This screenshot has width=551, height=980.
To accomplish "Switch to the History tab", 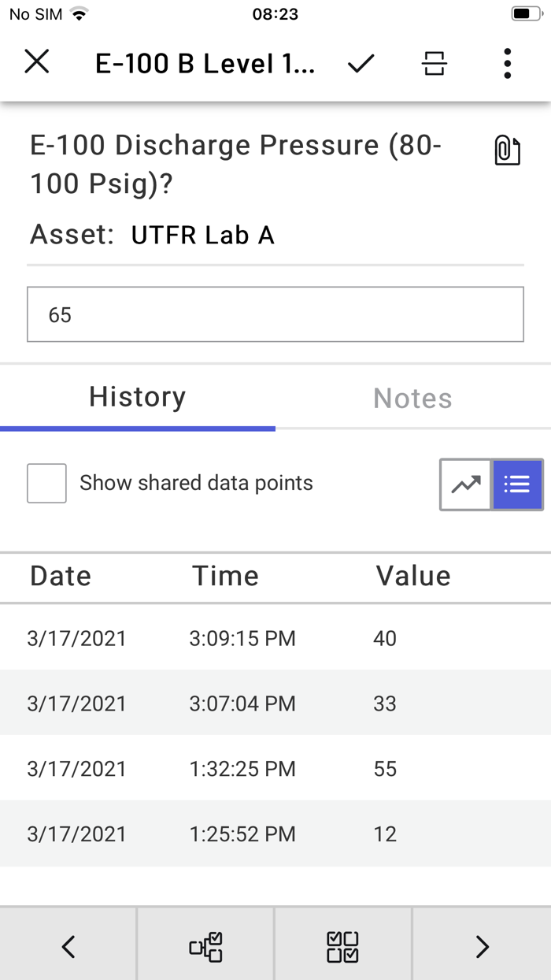I will (x=138, y=397).
